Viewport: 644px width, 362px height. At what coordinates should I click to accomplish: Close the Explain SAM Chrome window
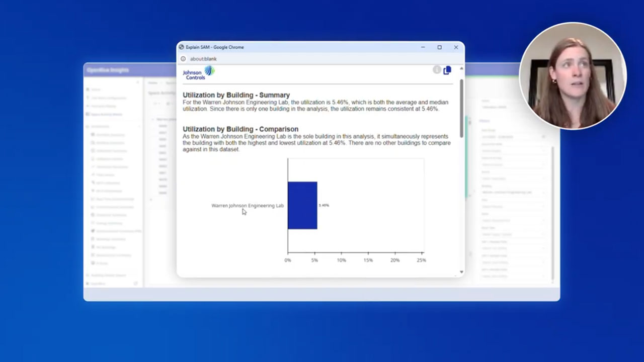(456, 47)
